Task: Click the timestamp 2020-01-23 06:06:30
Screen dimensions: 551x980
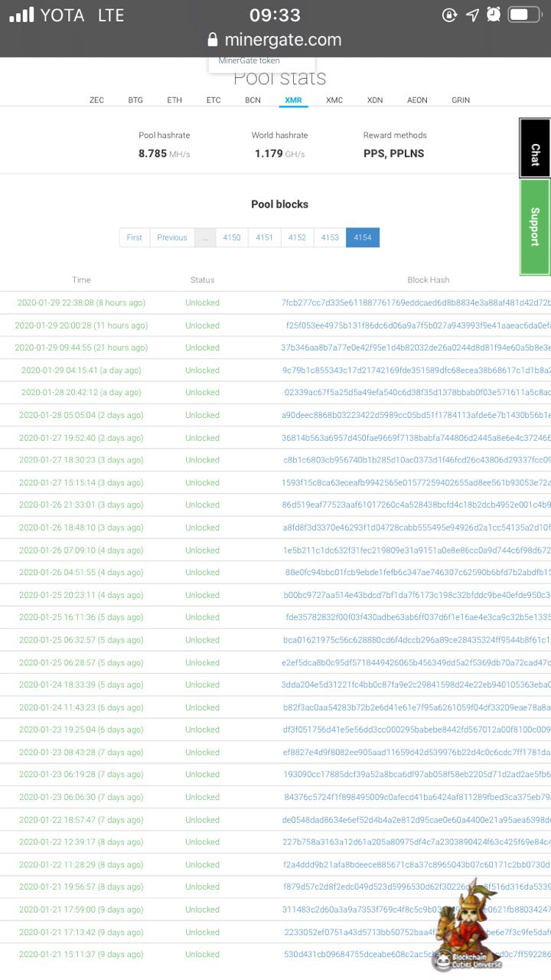Action: coord(81,798)
